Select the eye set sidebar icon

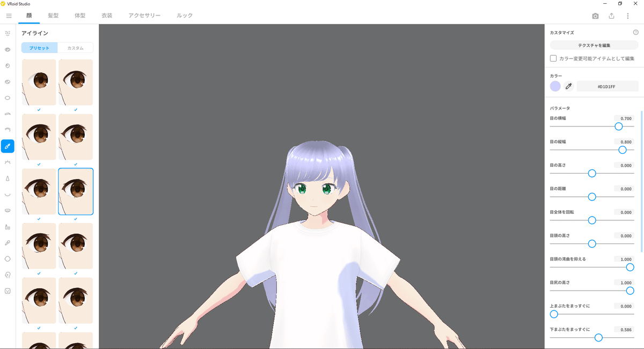[x=8, y=49]
